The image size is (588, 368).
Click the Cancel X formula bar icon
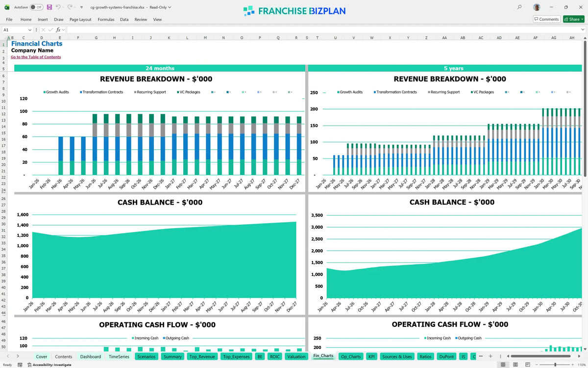pyautogui.click(x=43, y=30)
